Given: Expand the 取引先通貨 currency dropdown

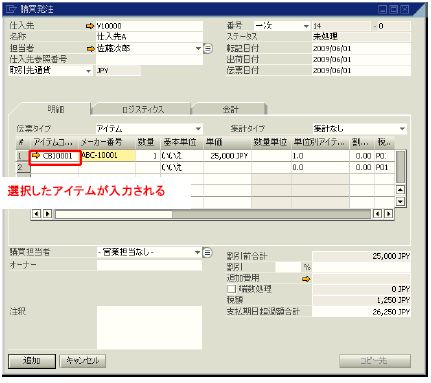Looking at the screenshot, I should [x=88, y=71].
